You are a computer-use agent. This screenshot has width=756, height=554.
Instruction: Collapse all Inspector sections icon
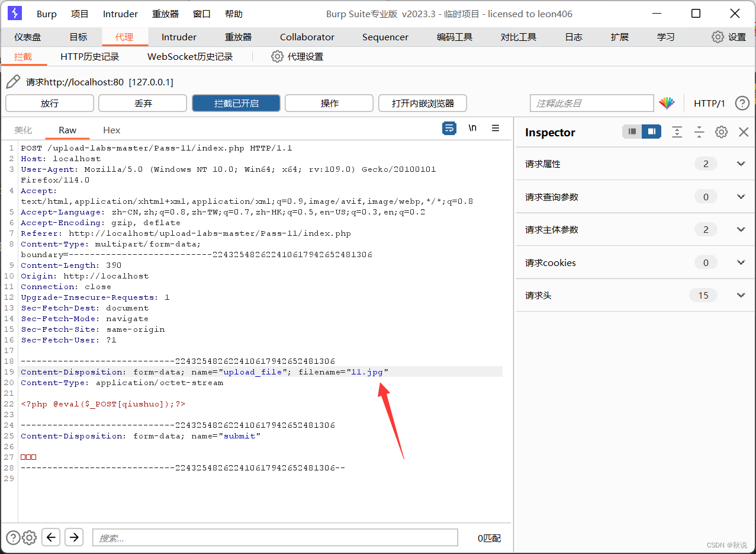[699, 132]
